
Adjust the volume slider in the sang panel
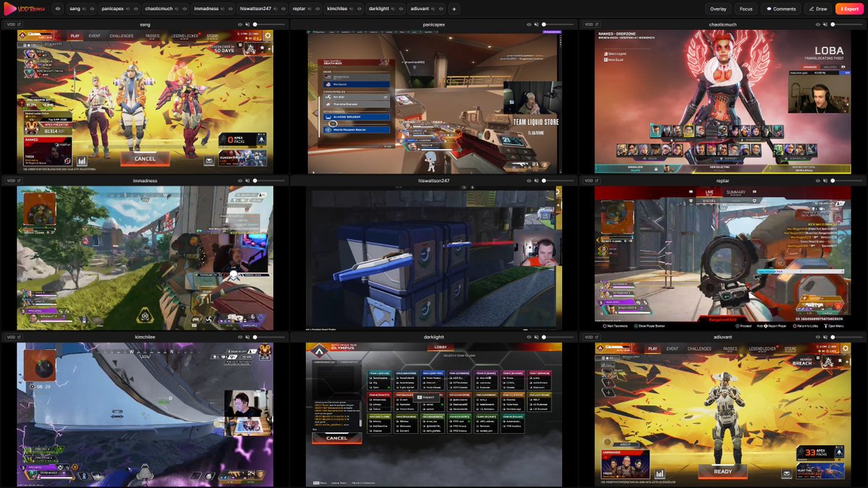click(268, 24)
